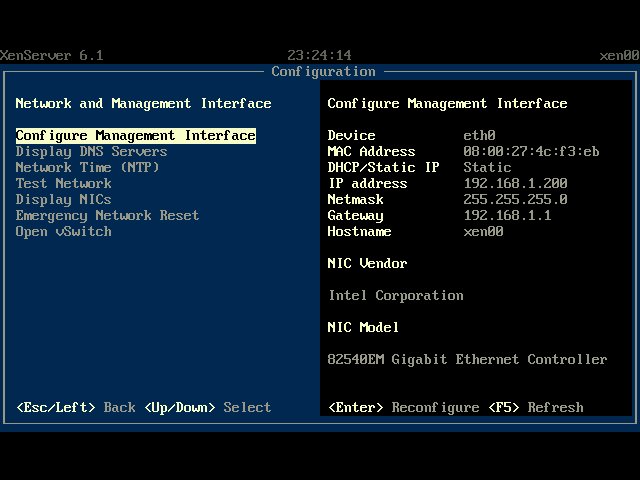The image size is (640, 480).
Task: Click the Hostname field label
Action: click(x=360, y=232)
